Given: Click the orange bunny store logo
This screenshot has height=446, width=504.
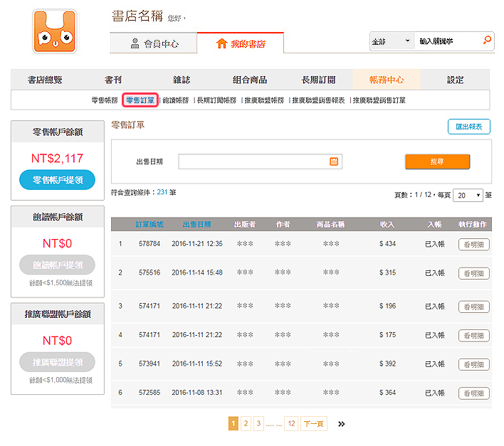Looking at the screenshot, I should tap(54, 31).
